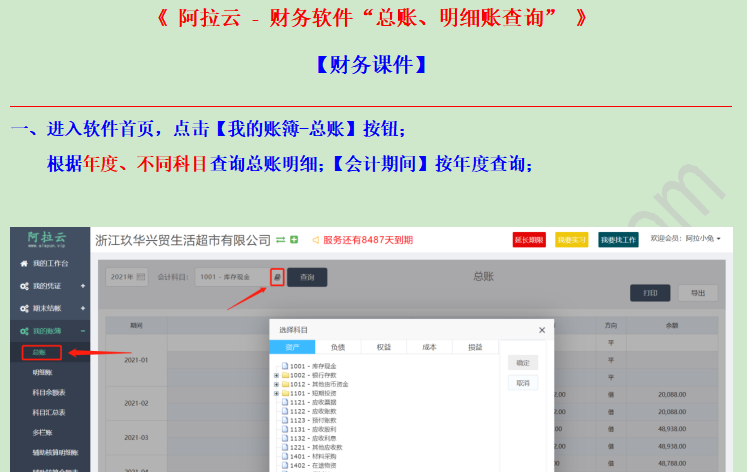747x472 pixels.
Task: Expand the 1002 - 银行存款 tree node
Action: [276, 375]
